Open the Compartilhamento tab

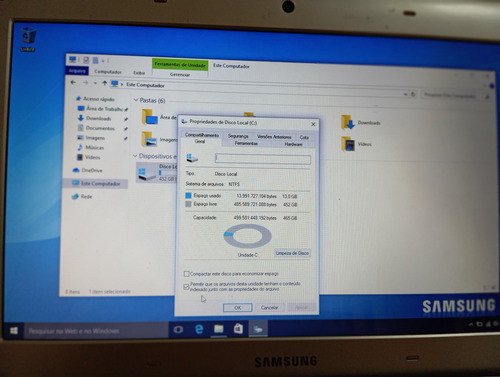coord(202,135)
